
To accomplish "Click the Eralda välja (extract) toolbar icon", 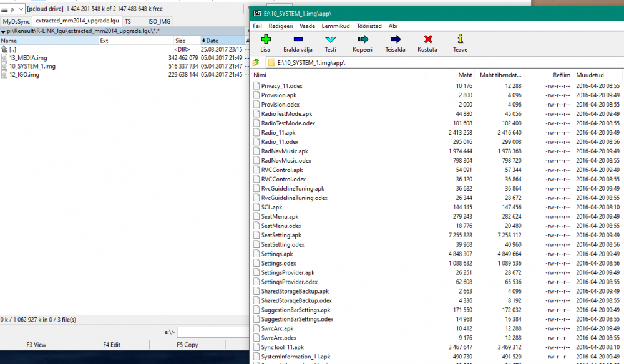I will (x=298, y=39).
